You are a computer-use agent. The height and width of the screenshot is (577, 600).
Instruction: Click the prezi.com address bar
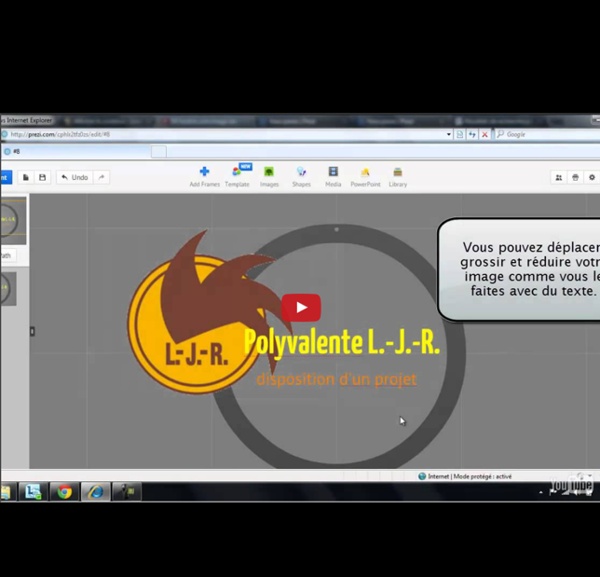(x=226, y=134)
